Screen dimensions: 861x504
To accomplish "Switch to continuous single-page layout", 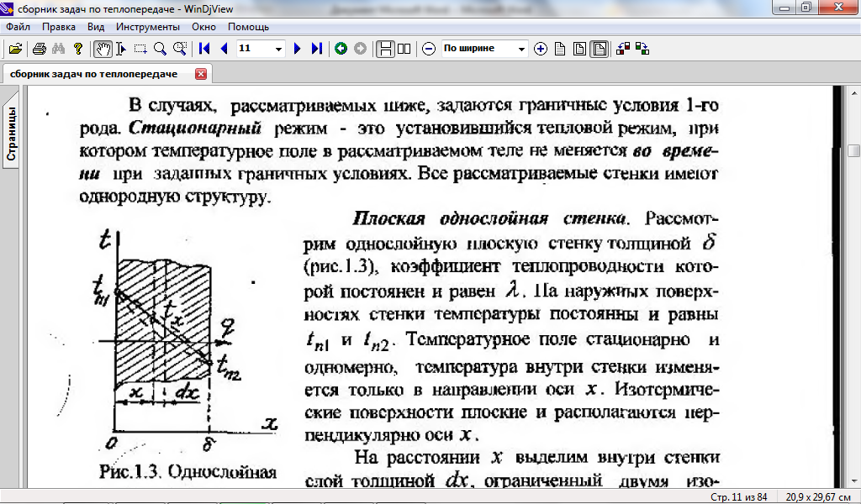I will 385,49.
